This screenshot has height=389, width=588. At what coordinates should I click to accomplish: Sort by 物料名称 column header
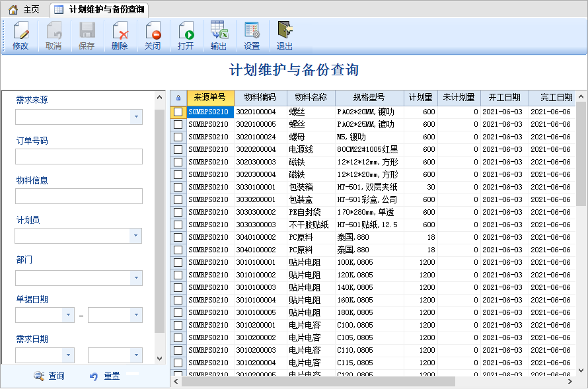(x=311, y=98)
